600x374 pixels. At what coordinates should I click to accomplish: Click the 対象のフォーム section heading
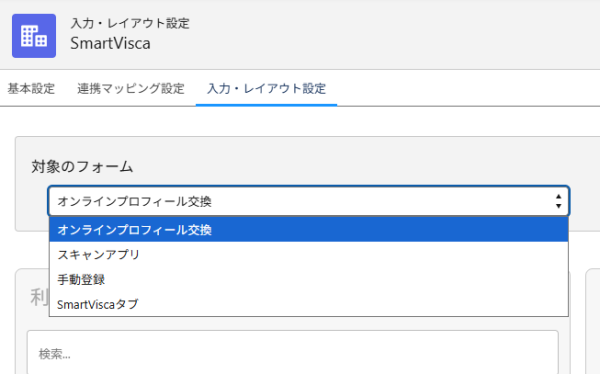(82, 167)
